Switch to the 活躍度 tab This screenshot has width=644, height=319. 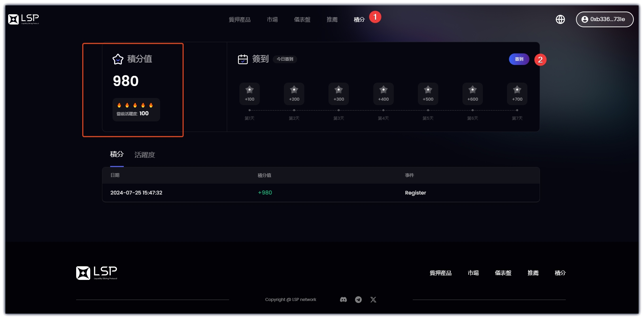(x=145, y=155)
